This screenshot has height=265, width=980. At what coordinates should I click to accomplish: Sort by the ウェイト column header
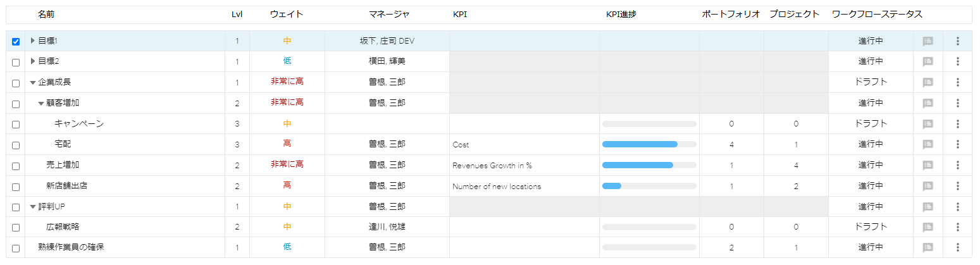click(286, 14)
